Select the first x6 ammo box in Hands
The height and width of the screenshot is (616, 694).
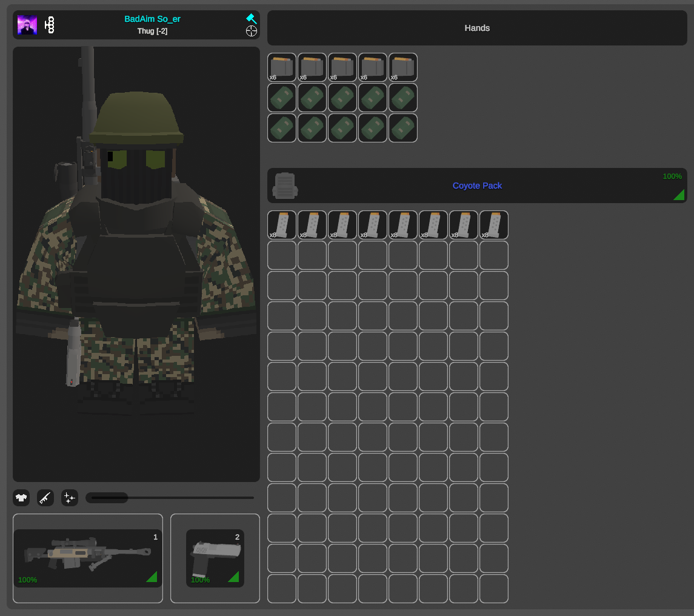tap(282, 67)
